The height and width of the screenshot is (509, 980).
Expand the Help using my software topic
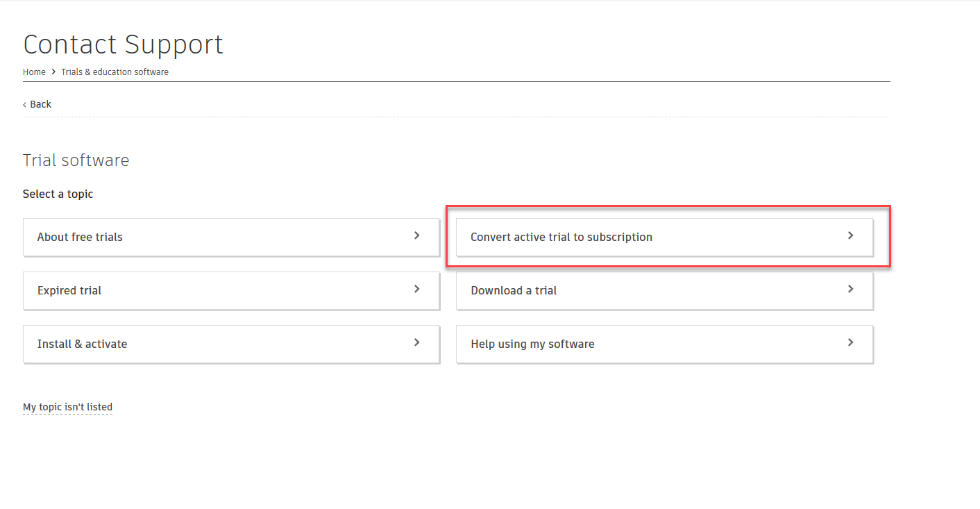664,343
